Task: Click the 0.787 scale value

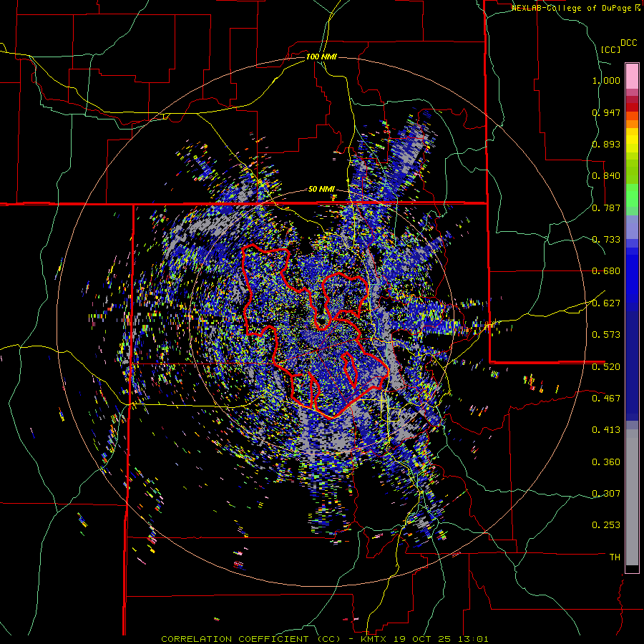Action: (x=606, y=208)
